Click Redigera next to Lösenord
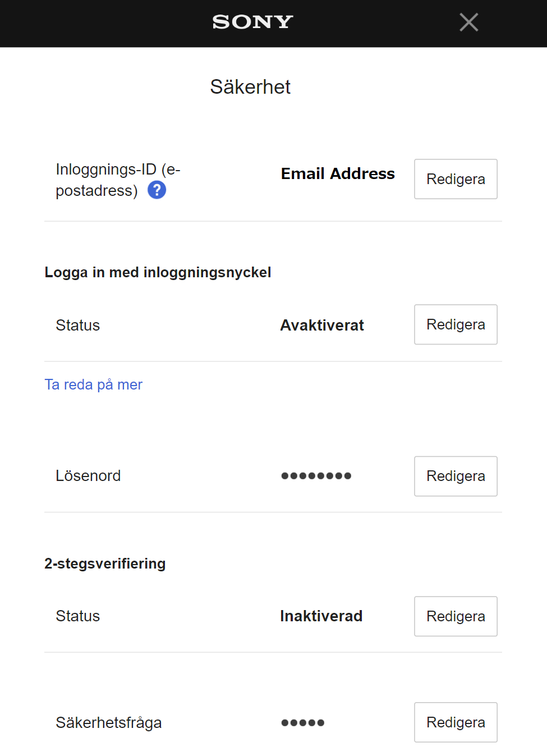Image resolution: width=547 pixels, height=756 pixels. click(x=456, y=476)
